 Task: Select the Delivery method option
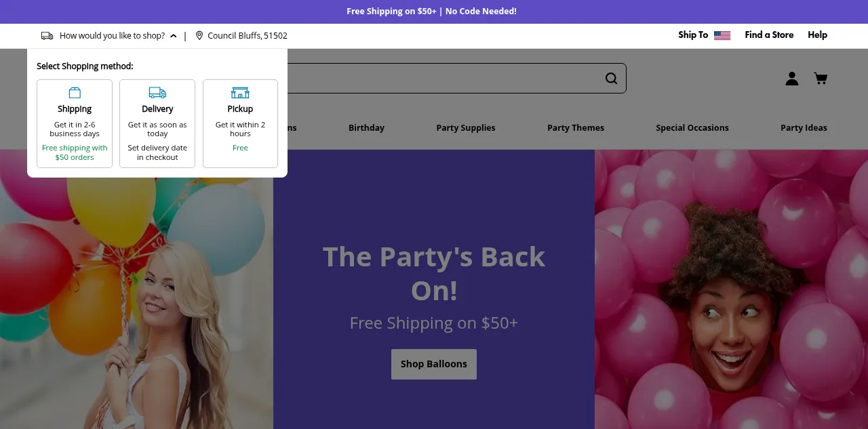pyautogui.click(x=157, y=124)
